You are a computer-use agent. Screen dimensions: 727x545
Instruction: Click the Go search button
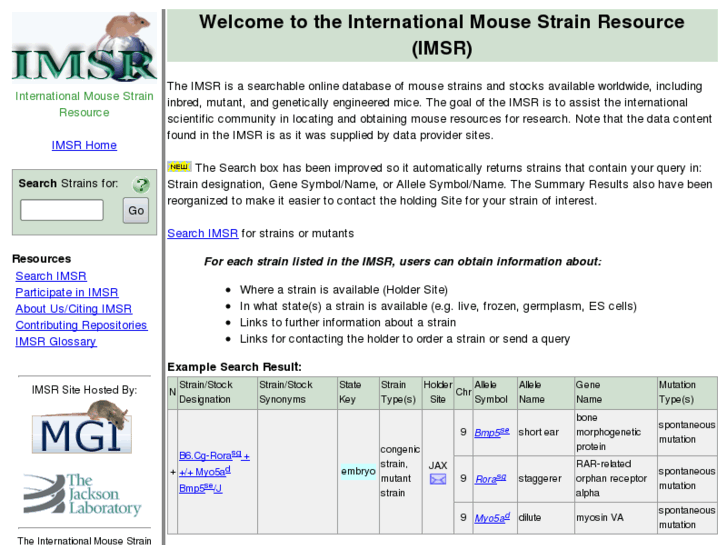coord(136,211)
